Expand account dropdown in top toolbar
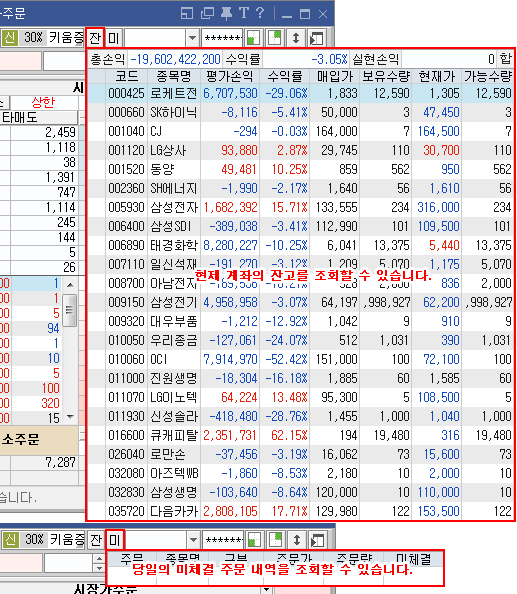This screenshot has width=517, height=594. click(x=192, y=38)
